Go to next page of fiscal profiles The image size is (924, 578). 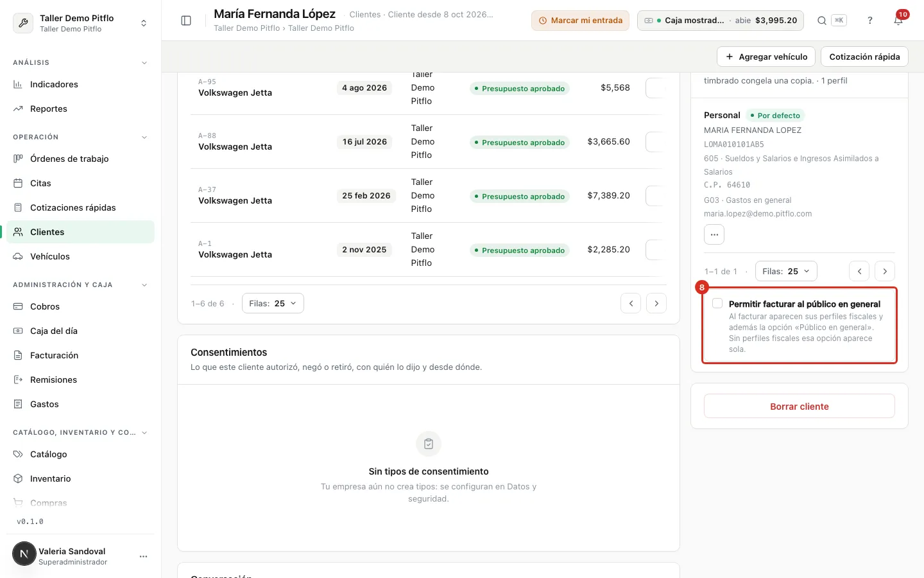(x=885, y=271)
